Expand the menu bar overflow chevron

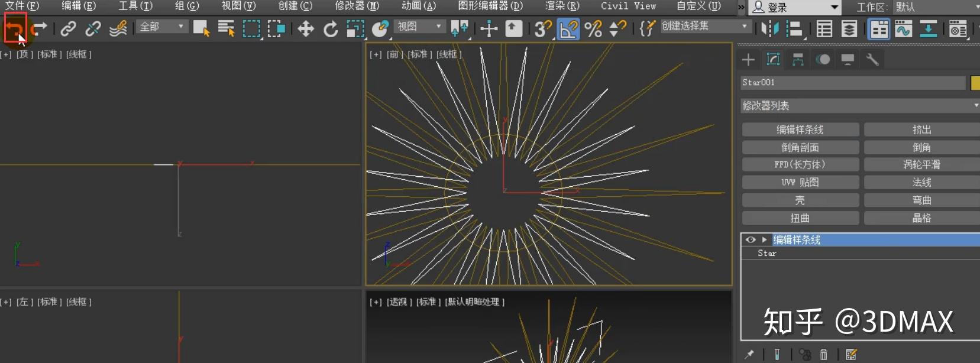point(741,7)
